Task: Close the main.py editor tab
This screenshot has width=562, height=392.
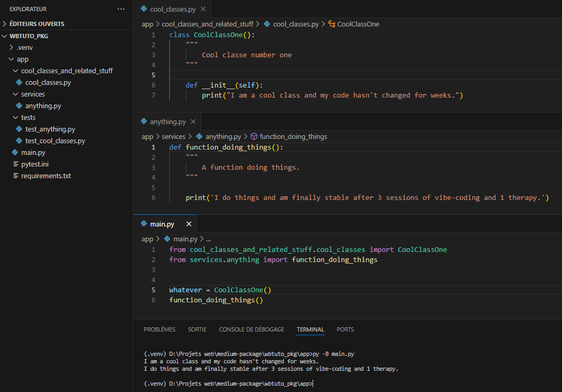Action: pyautogui.click(x=189, y=224)
